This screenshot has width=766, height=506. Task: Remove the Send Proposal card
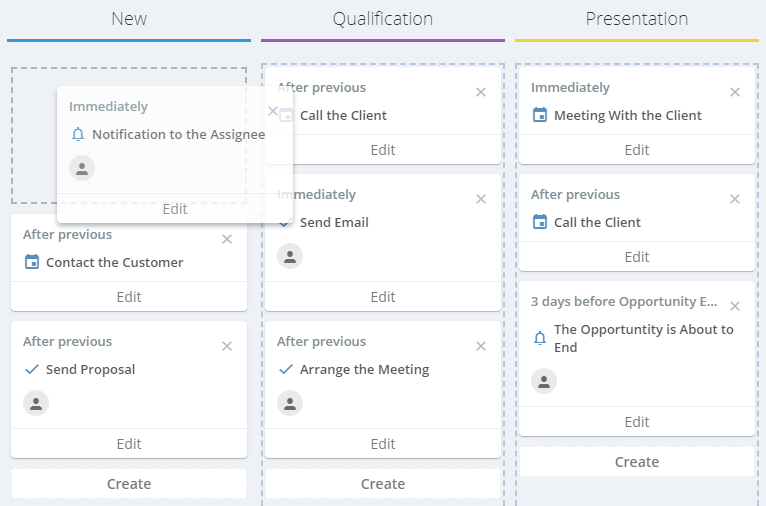pyautogui.click(x=227, y=346)
